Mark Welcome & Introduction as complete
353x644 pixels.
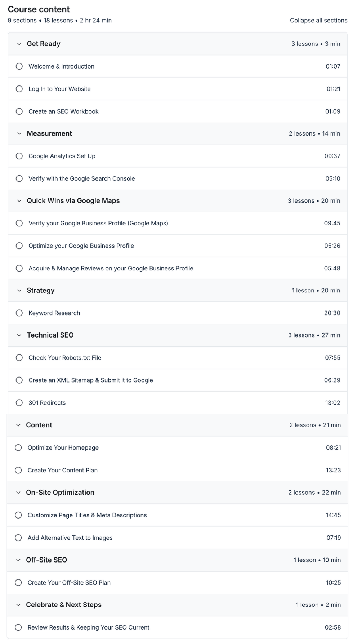coord(19,66)
